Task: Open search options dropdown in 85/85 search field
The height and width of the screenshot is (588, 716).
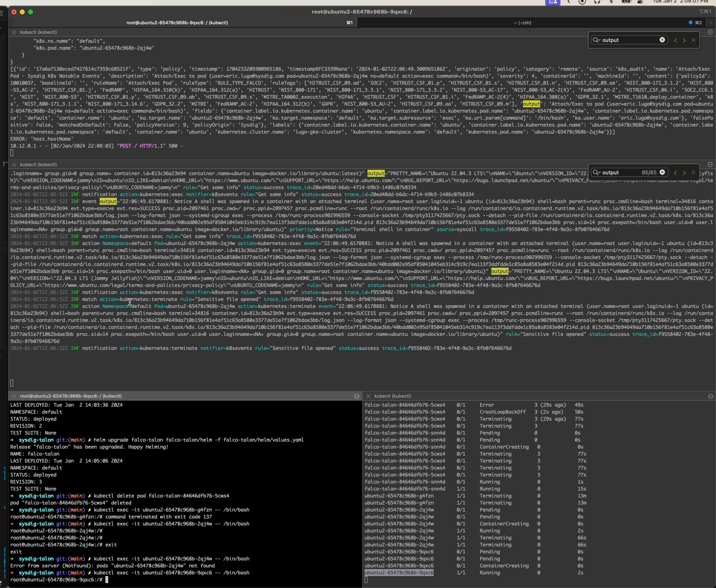Action: click(x=596, y=173)
